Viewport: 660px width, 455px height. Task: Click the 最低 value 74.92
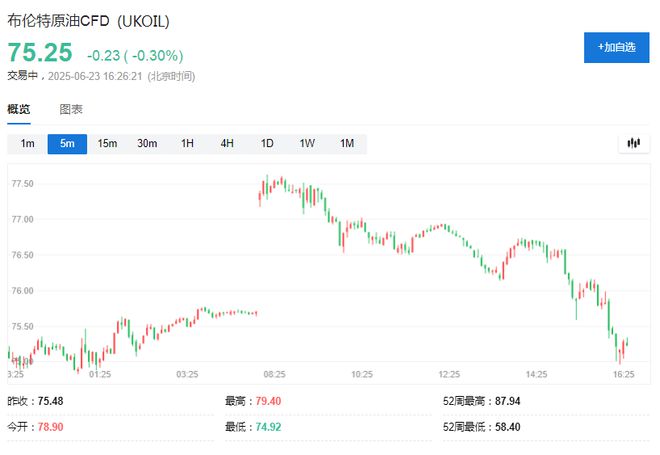click(268, 427)
